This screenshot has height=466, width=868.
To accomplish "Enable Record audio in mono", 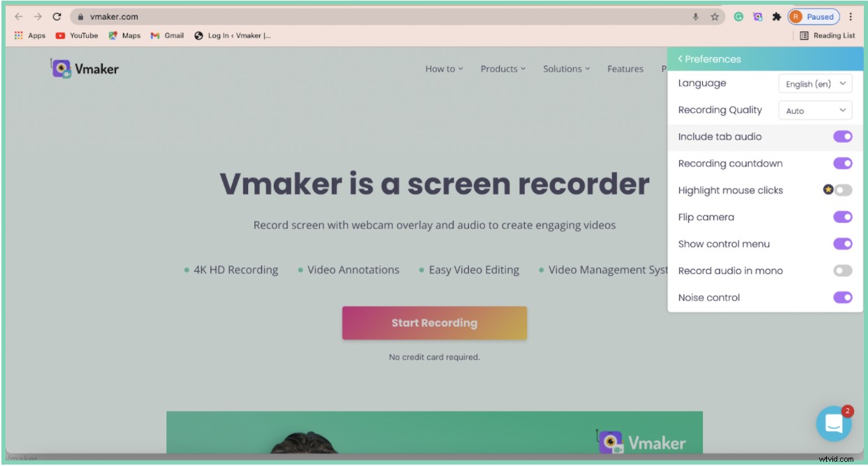I will click(x=841, y=270).
